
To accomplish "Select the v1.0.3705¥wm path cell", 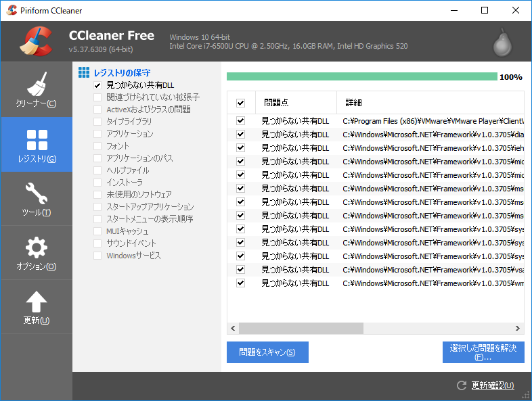I will [x=433, y=283].
